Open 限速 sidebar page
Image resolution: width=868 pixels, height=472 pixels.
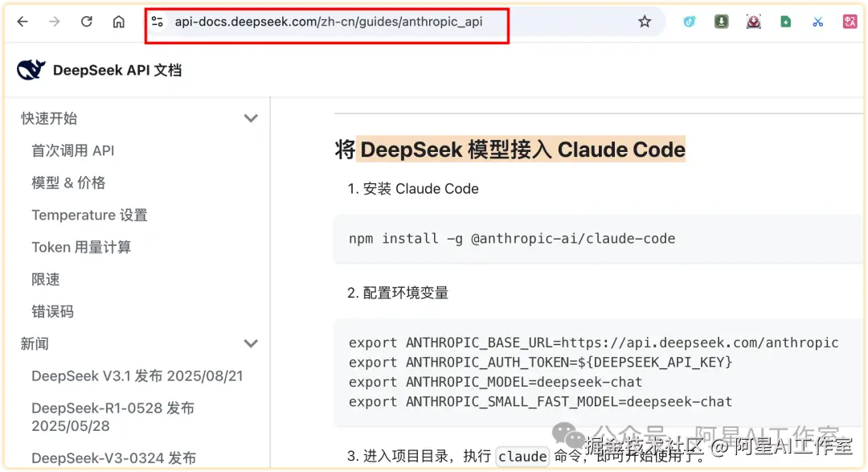point(45,279)
